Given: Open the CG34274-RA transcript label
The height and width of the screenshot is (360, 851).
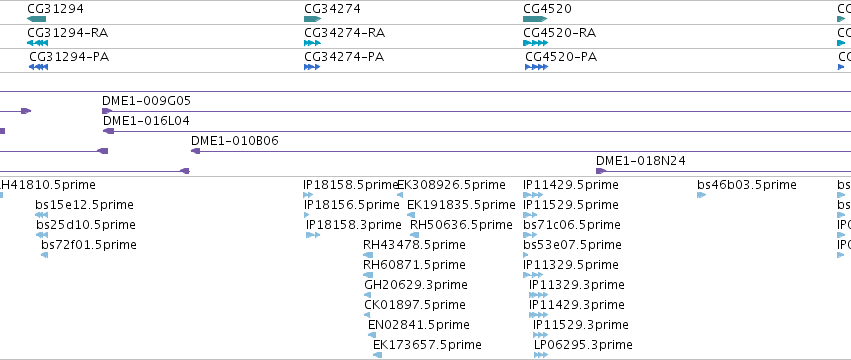Looking at the screenshot, I should click(345, 33).
